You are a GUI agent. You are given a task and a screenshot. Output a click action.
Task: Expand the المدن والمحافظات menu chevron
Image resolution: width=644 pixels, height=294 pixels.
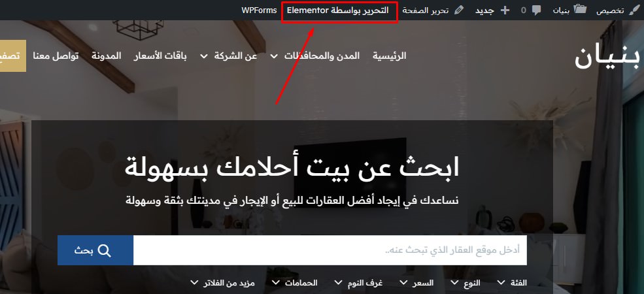pos(274,56)
